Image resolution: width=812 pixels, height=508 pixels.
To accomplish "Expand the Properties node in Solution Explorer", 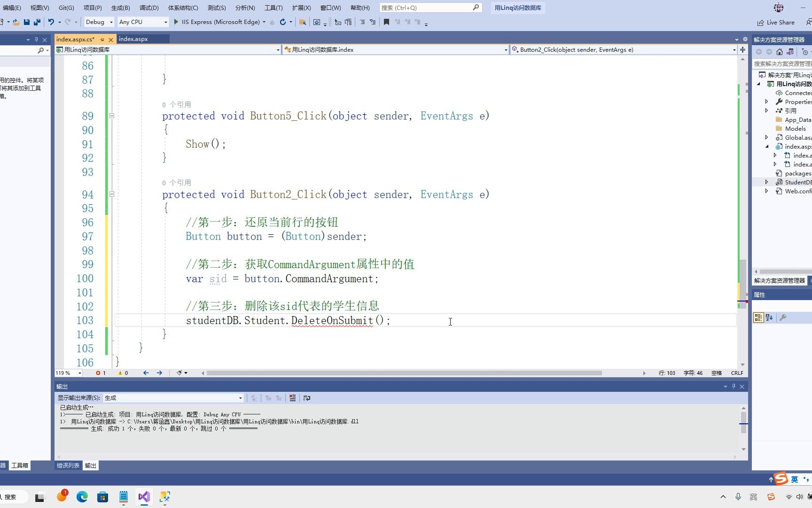I will pyautogui.click(x=767, y=102).
